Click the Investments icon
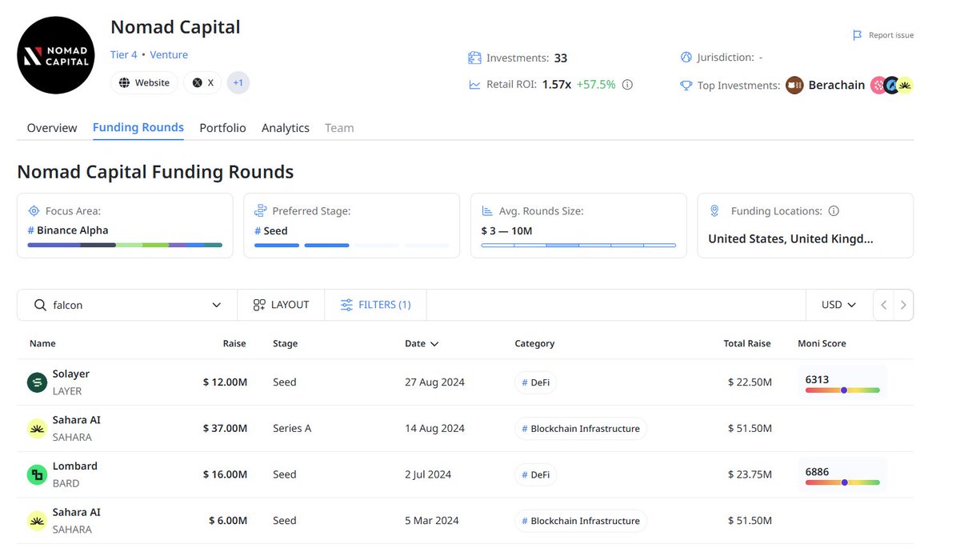The height and width of the screenshot is (560, 960). pyautogui.click(x=474, y=58)
